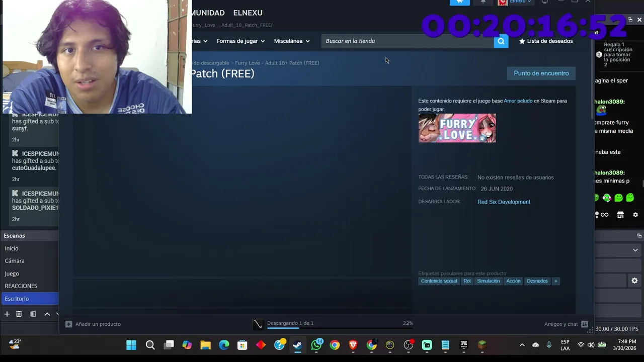Click ESP LAA language indicator
Image resolution: width=644 pixels, height=362 pixels.
click(565, 345)
